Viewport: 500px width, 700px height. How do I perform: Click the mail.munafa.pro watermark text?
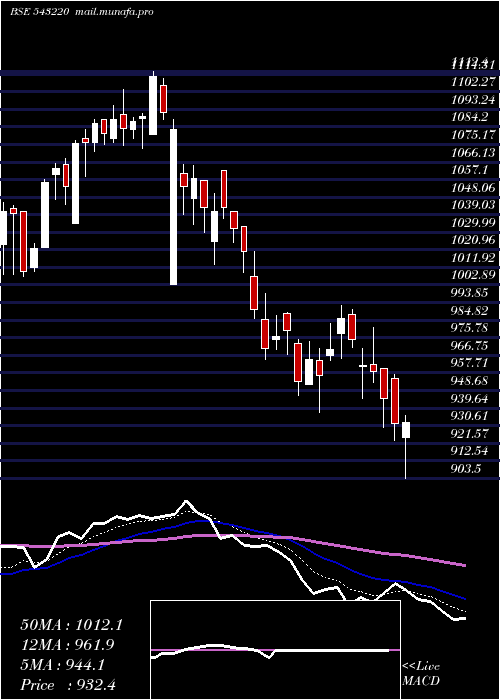pyautogui.click(x=113, y=12)
